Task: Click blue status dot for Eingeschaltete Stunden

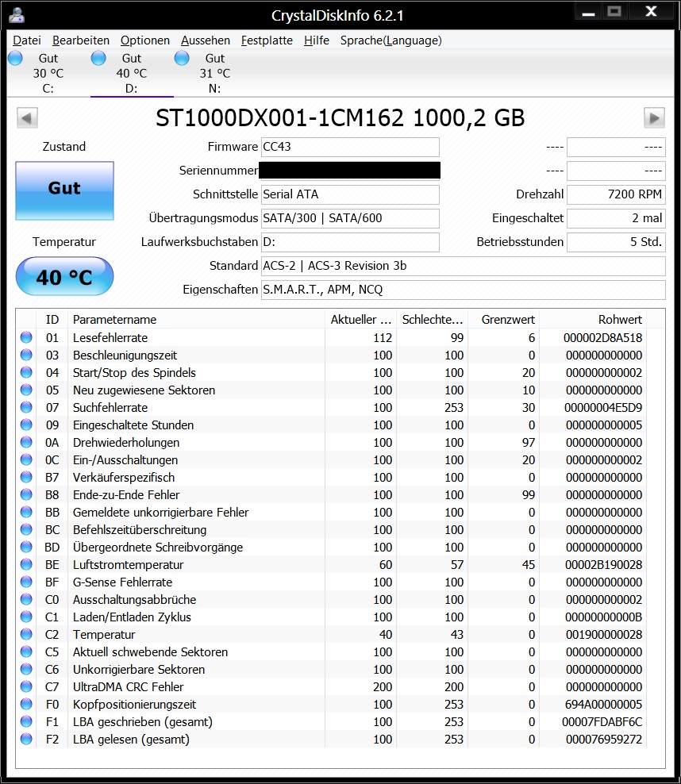Action: 26,425
